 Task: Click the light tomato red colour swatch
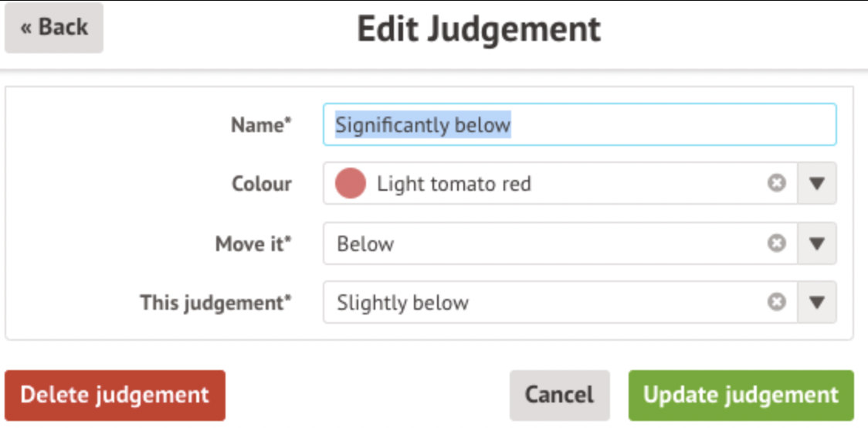click(350, 184)
